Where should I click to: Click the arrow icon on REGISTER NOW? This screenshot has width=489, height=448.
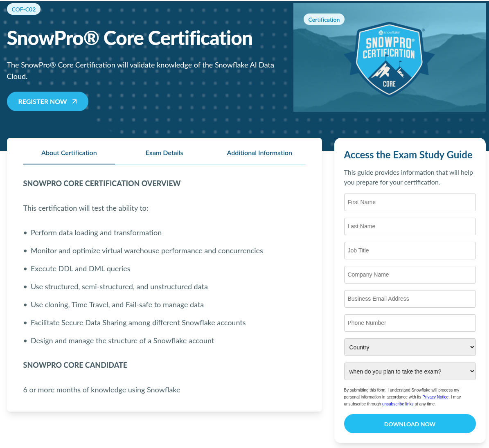(74, 101)
